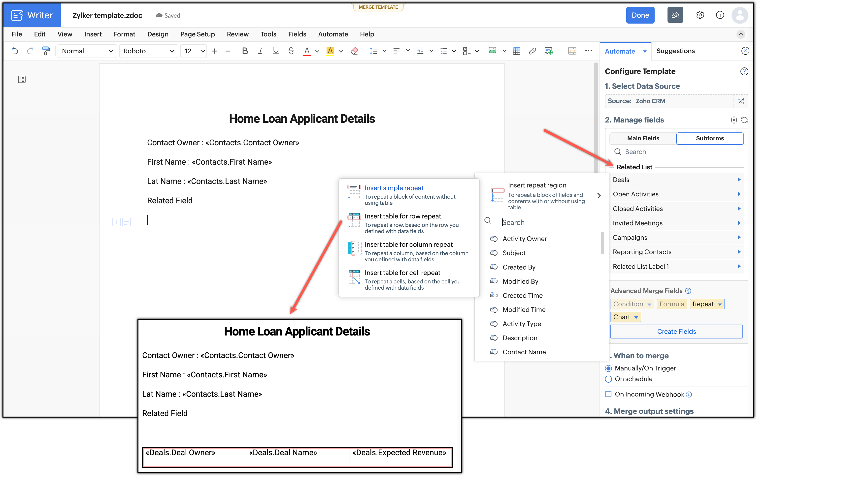The image size is (868, 487).
Task: Expand the Deals related list
Action: tap(676, 180)
